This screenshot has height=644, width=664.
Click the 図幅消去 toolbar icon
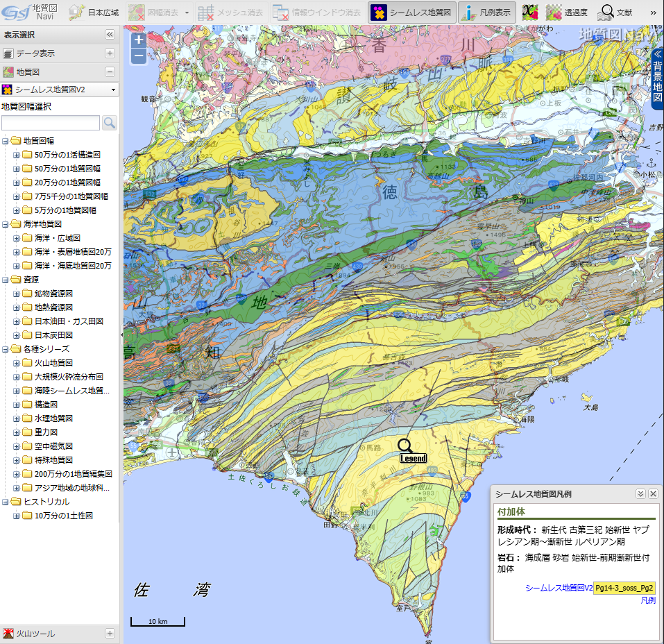point(137,12)
